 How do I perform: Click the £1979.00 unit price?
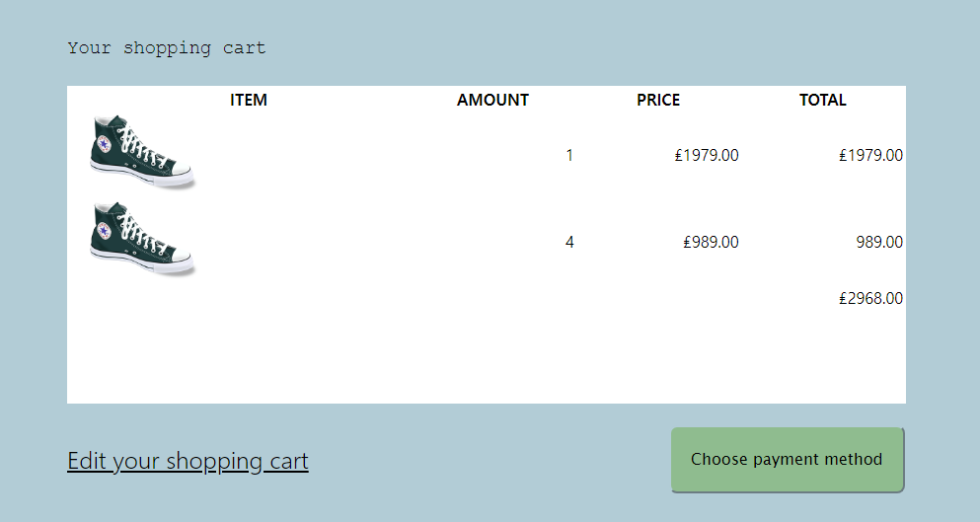pos(707,155)
